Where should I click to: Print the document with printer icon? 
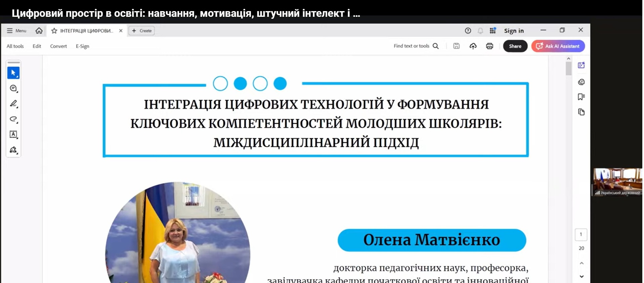(x=489, y=46)
